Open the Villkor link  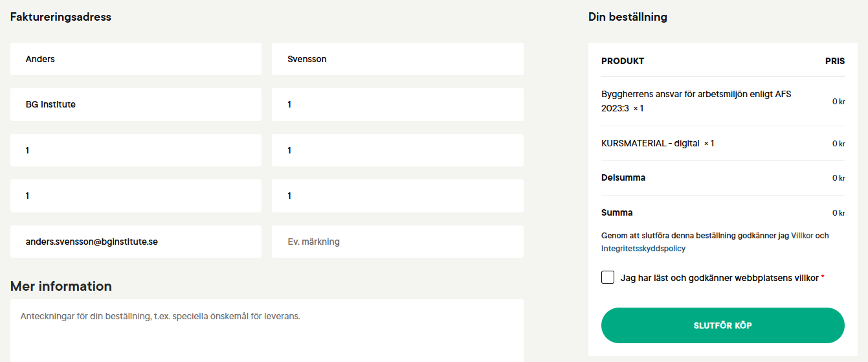click(802, 236)
